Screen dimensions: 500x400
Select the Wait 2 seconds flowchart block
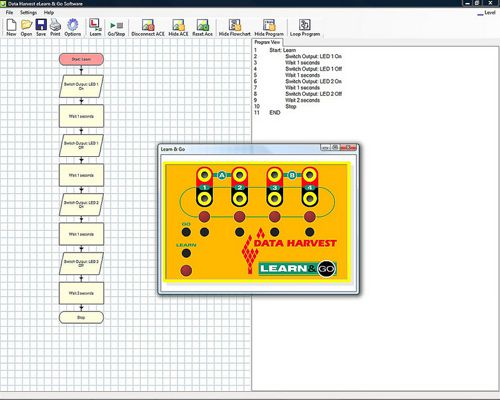(81, 293)
